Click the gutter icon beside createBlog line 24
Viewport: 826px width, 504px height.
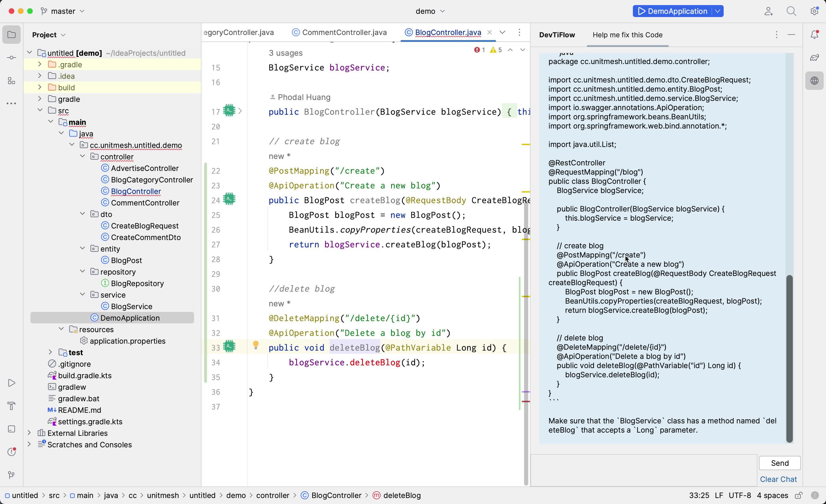(229, 199)
